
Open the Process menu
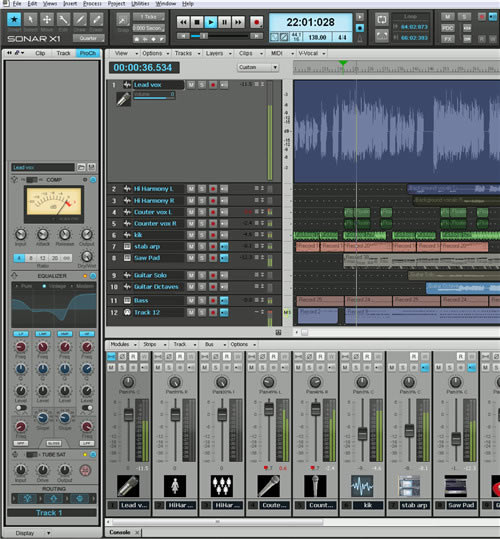[92, 4]
